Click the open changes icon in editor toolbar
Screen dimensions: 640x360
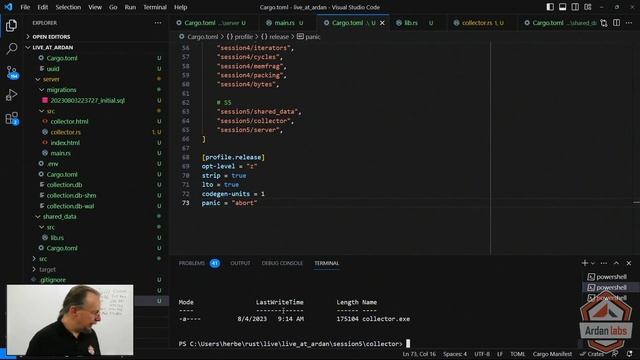pos(604,23)
